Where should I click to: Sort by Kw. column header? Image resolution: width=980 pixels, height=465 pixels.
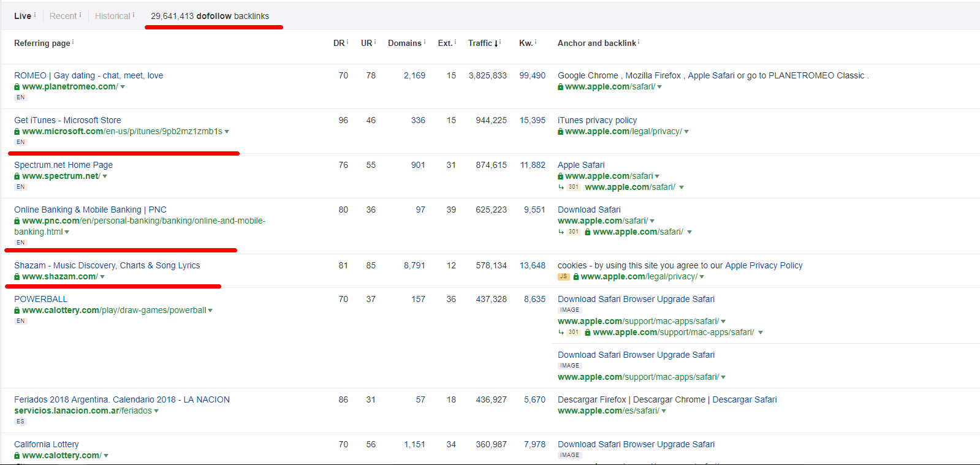coord(526,43)
